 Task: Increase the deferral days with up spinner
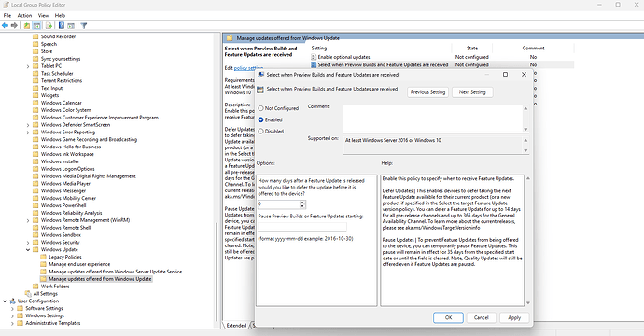click(x=302, y=203)
